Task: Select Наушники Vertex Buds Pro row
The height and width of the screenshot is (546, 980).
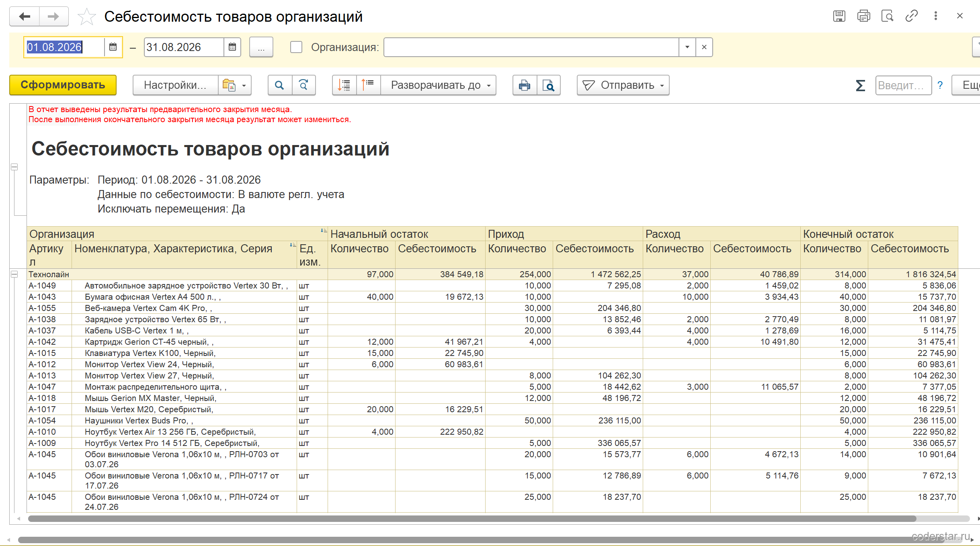Action: pyautogui.click(x=492, y=421)
